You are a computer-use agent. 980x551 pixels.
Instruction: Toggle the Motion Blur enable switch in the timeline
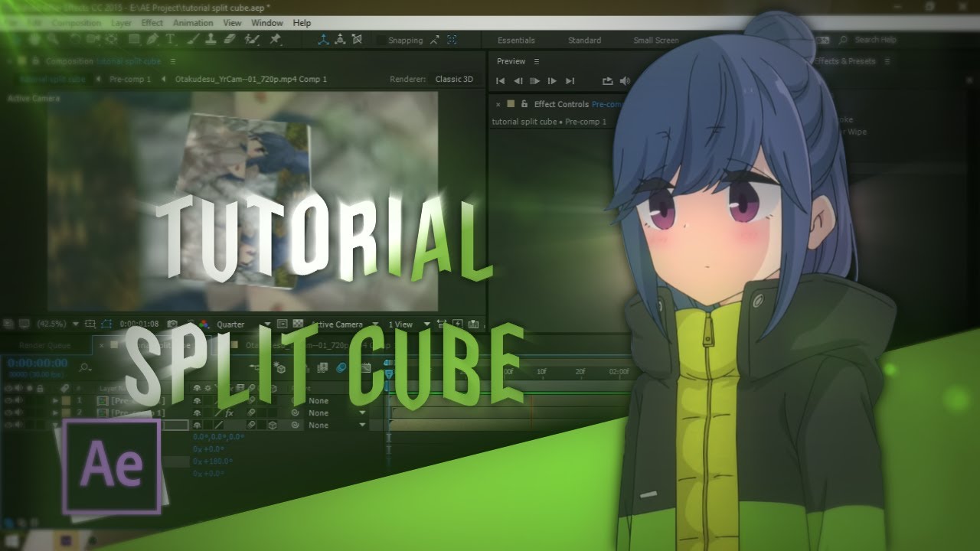click(341, 367)
